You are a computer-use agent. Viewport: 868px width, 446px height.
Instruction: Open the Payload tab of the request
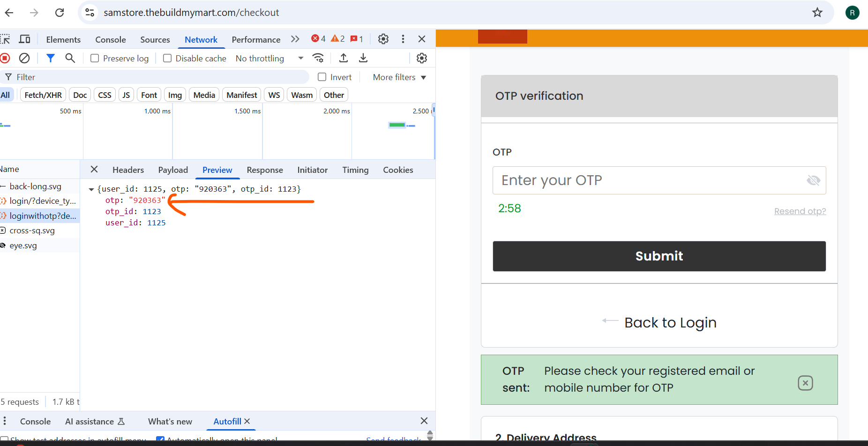173,170
